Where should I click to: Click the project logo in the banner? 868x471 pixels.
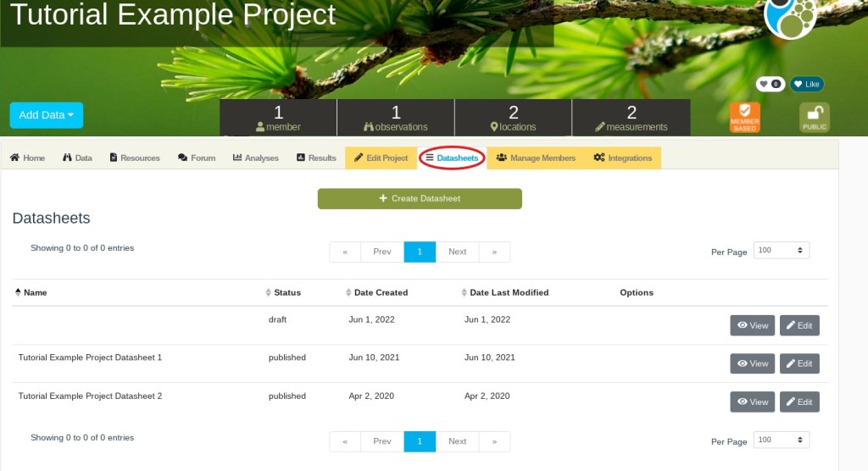[x=790, y=17]
